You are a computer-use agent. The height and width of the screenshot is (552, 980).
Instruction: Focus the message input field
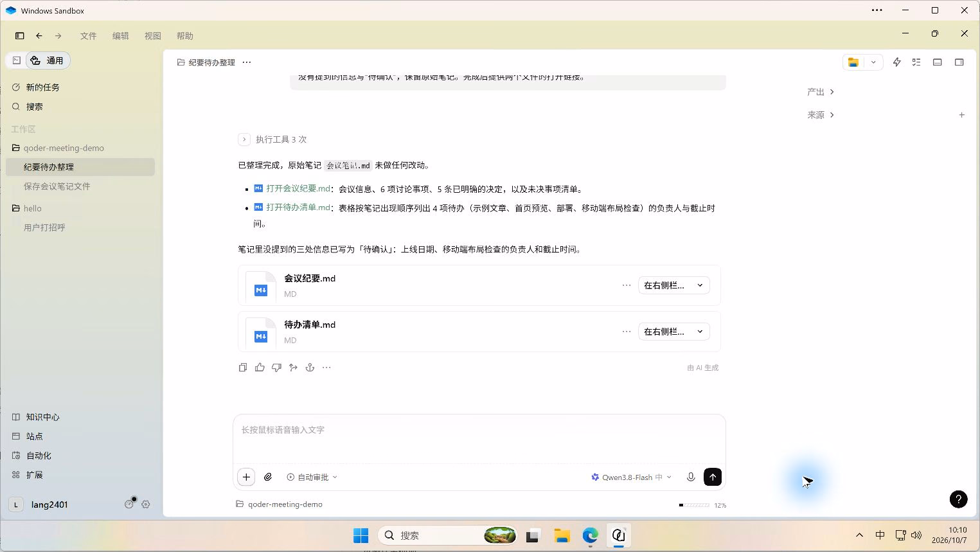click(x=479, y=438)
